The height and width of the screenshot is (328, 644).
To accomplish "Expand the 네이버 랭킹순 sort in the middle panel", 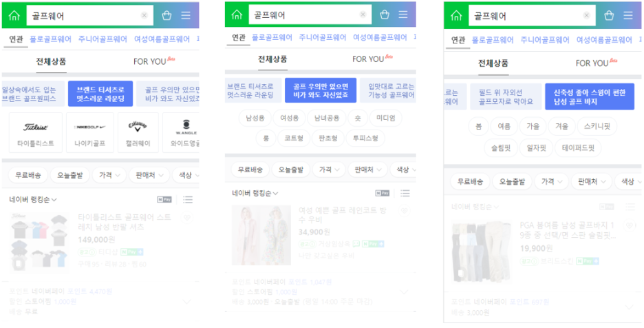I will (x=255, y=193).
